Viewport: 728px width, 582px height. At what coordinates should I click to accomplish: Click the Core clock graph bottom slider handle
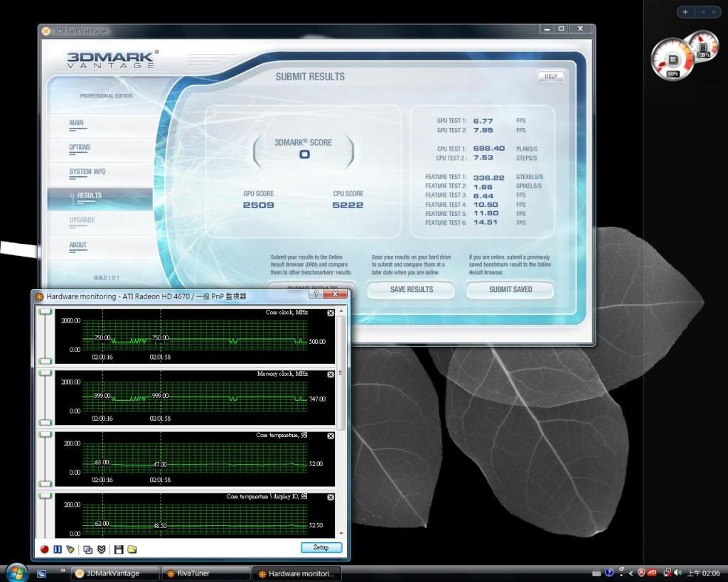(x=45, y=361)
